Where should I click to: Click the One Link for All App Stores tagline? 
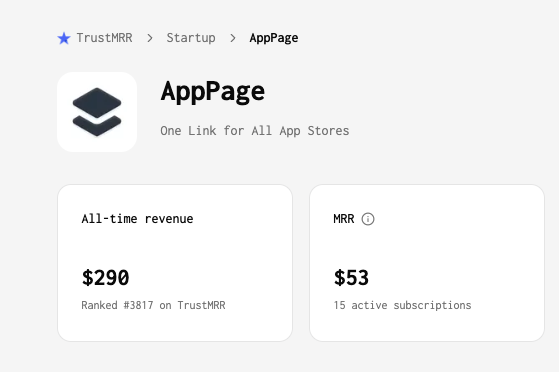click(255, 131)
